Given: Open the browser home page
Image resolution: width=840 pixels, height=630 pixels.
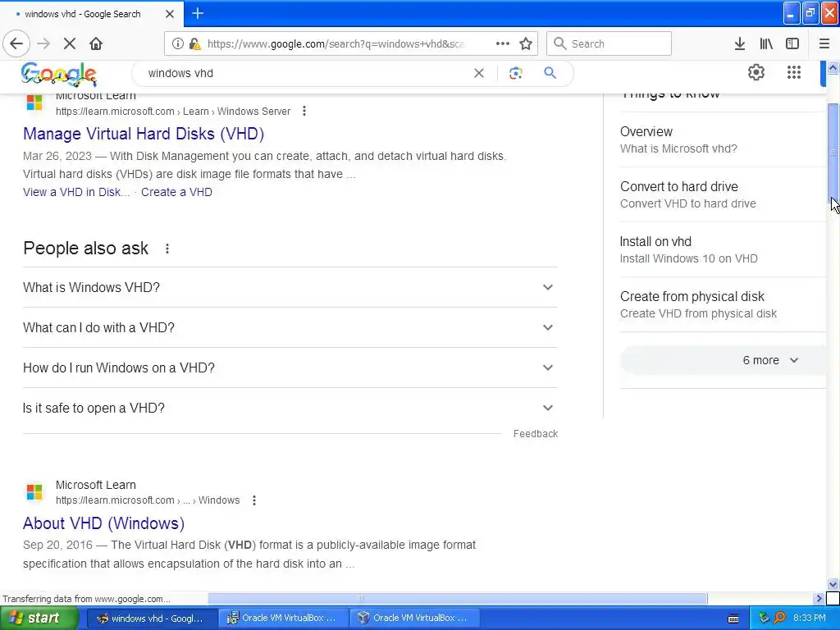Looking at the screenshot, I should [96, 44].
